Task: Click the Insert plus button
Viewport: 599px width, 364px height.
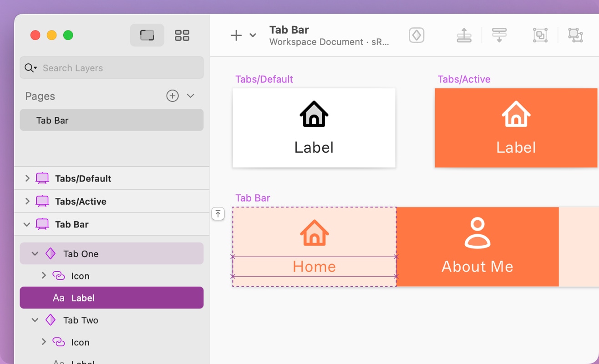Action: (x=236, y=35)
